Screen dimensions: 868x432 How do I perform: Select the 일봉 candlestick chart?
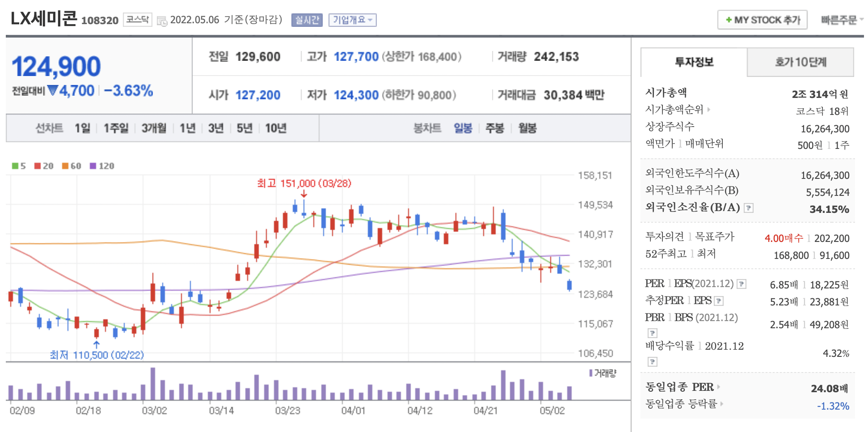(x=463, y=128)
